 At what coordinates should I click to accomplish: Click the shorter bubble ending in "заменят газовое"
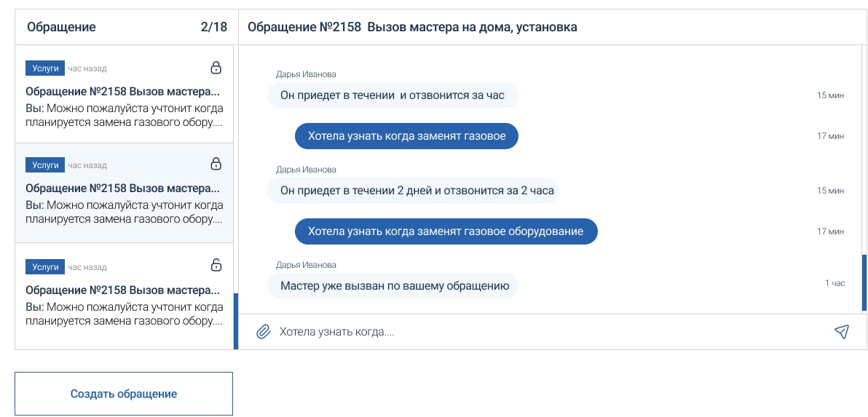(x=406, y=136)
